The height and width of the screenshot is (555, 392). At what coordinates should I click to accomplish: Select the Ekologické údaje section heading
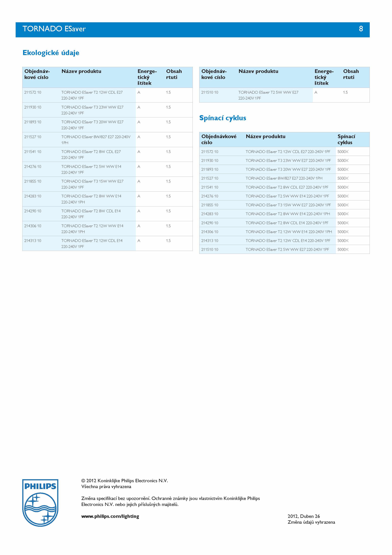pyautogui.click(x=51, y=53)
